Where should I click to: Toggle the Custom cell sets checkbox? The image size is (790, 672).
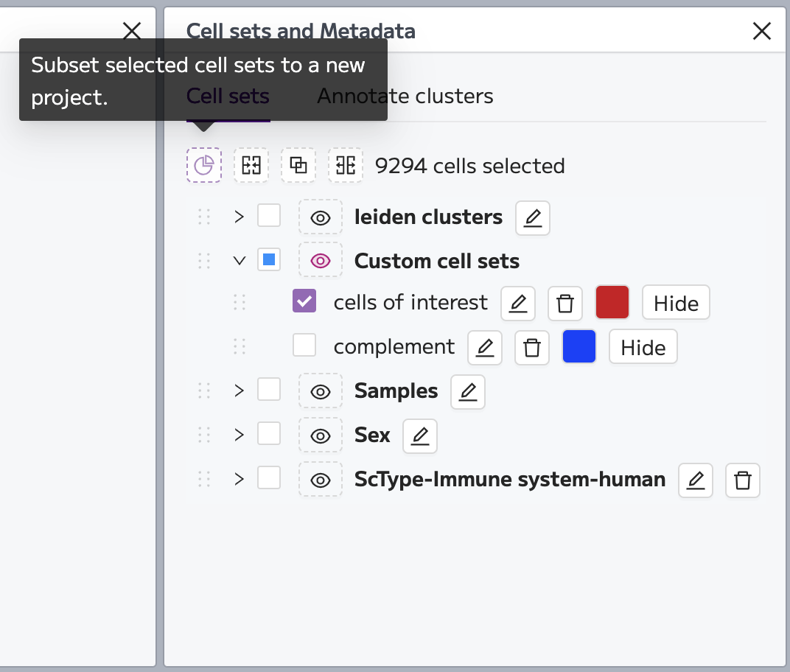[269, 259]
